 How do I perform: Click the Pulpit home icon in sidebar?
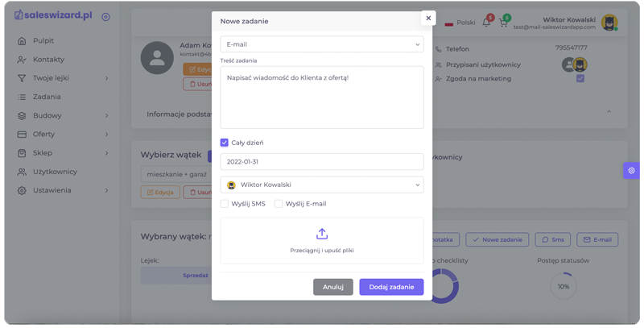(x=22, y=41)
